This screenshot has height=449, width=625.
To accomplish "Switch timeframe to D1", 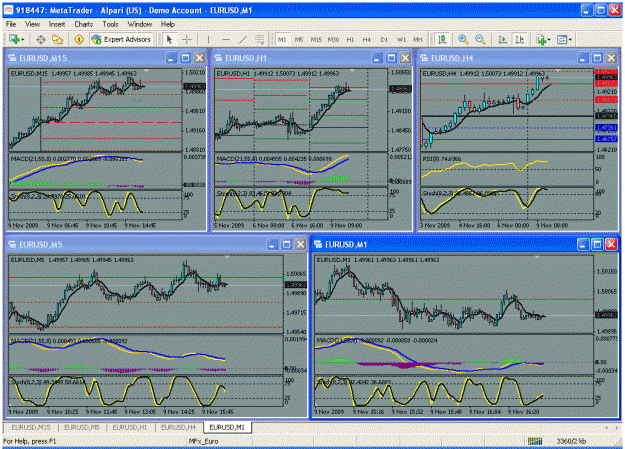I will [384, 39].
